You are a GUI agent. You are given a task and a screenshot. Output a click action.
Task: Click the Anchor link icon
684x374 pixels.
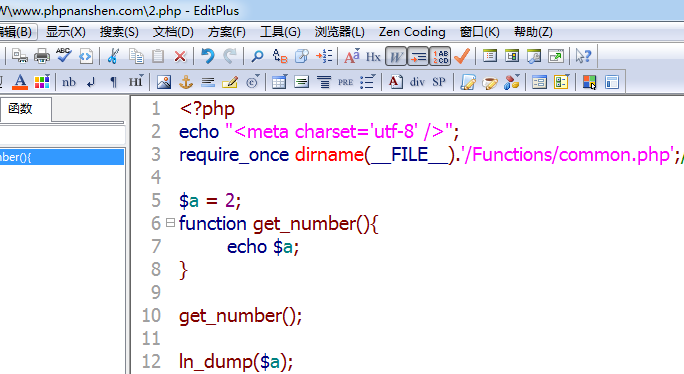(x=186, y=82)
